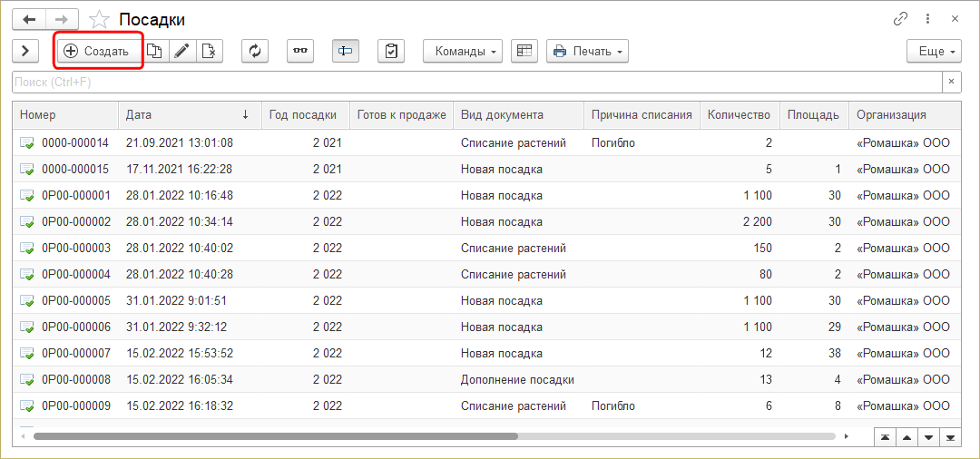Select document 0Р00-000008
980x459 pixels.
tap(487, 379)
